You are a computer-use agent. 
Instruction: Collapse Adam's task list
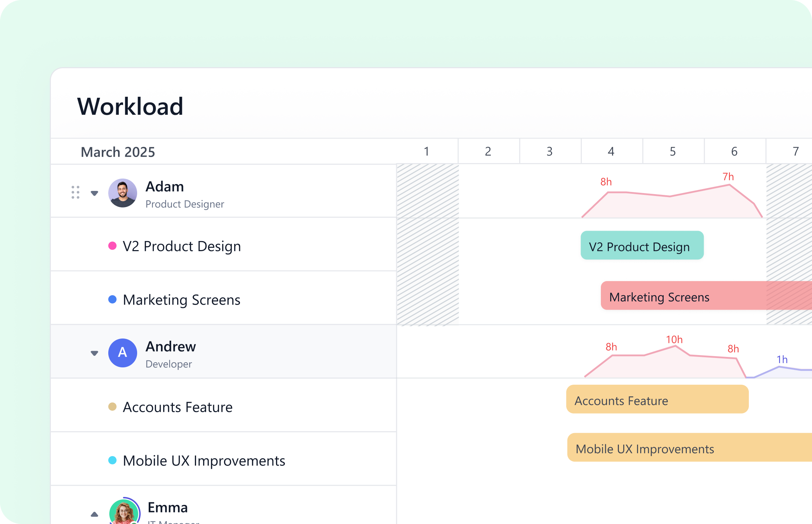point(95,193)
